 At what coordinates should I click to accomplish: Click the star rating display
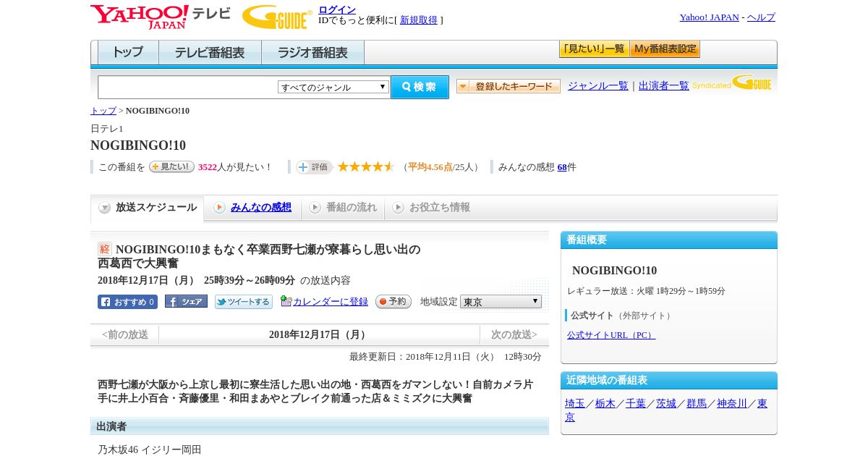tap(366, 166)
